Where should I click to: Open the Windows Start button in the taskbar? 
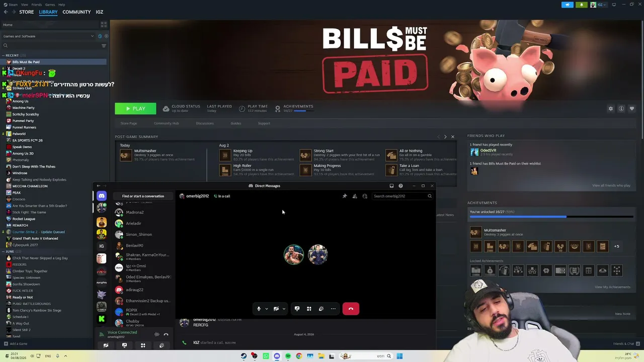(399, 356)
